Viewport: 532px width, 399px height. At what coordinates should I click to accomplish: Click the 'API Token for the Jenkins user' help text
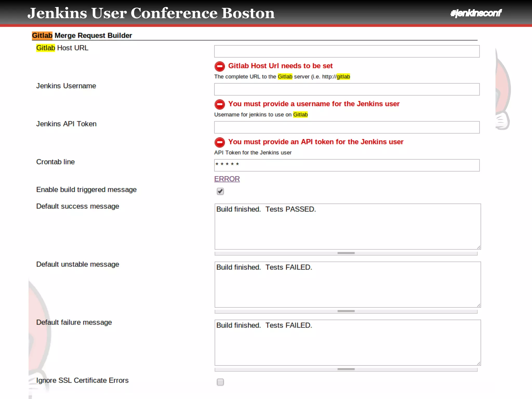[x=253, y=153]
